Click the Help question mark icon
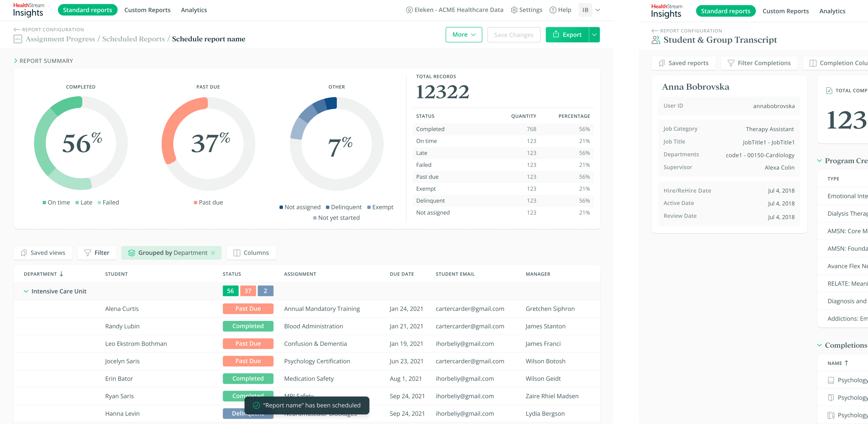 (x=553, y=10)
